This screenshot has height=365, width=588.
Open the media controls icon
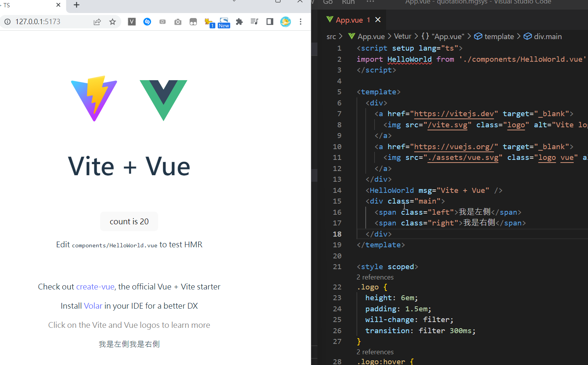pyautogui.click(x=254, y=22)
